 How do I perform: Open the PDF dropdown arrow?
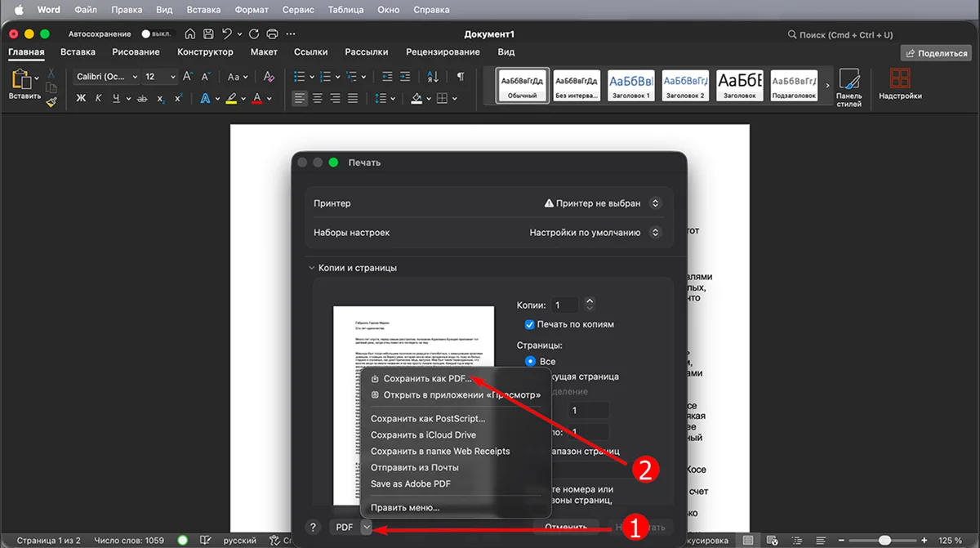[367, 527]
